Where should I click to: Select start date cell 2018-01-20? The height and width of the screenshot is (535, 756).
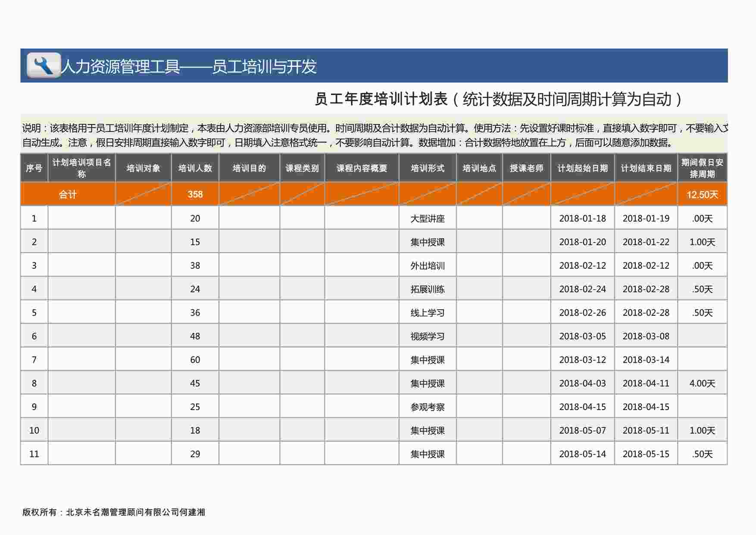pos(582,242)
